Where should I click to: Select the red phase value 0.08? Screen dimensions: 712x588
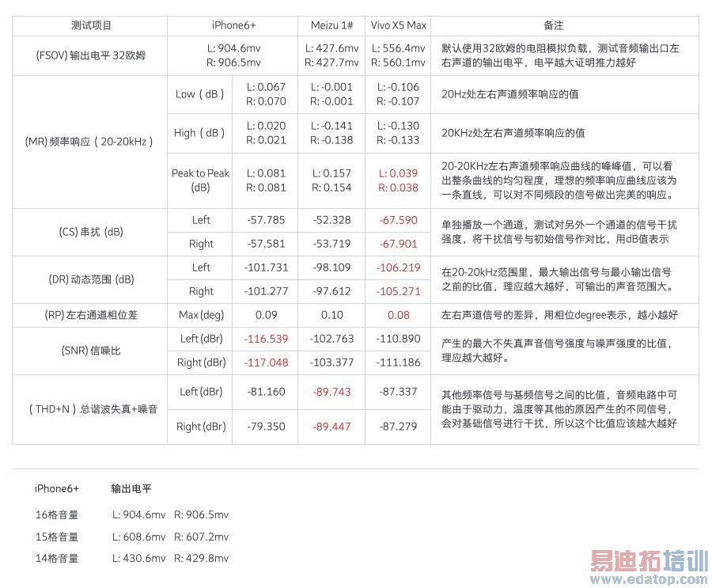[x=398, y=315]
